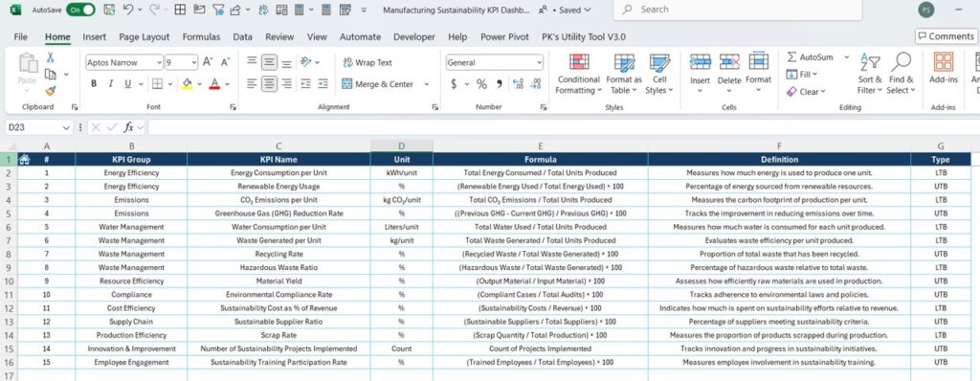Apply Accounting dollar number format
This screenshot has height=381, width=980.
tap(454, 84)
